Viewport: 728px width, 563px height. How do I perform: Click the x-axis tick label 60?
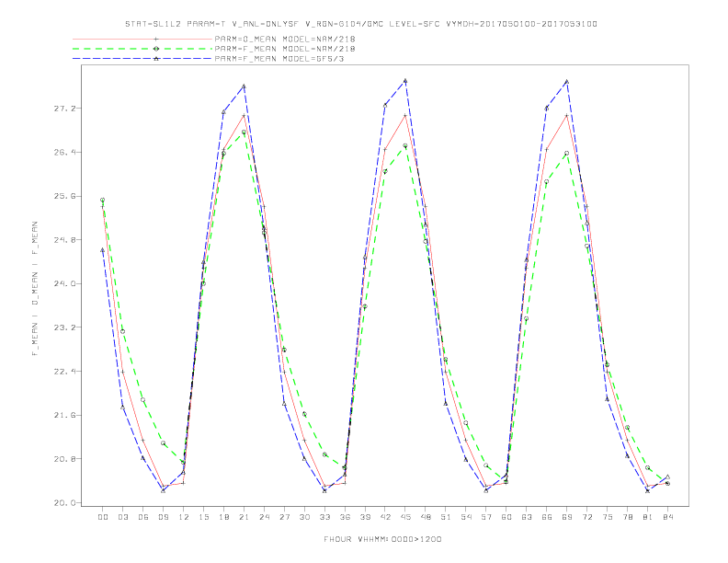(x=506, y=517)
